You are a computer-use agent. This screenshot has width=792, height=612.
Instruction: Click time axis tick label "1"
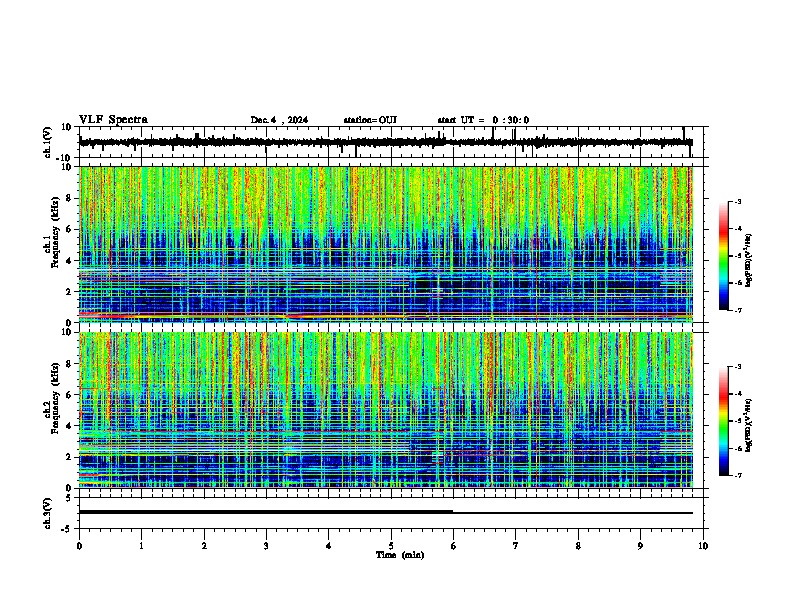[142, 546]
